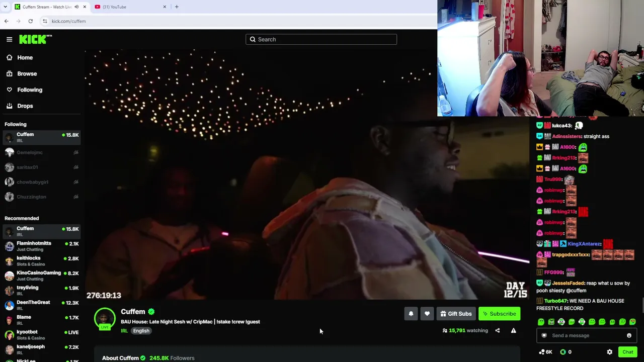Open recommended channel DeenTheGreat
The width and height of the screenshot is (644, 362).
pyautogui.click(x=41, y=305)
